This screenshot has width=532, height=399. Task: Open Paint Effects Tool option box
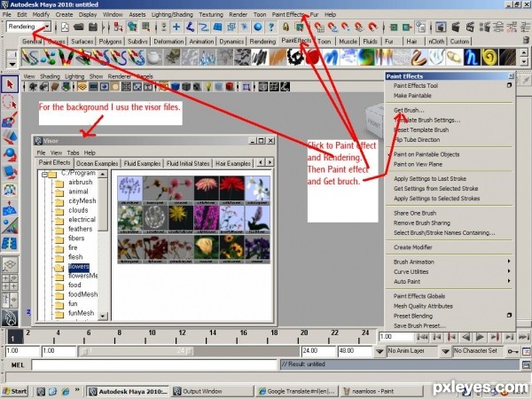coord(509,85)
